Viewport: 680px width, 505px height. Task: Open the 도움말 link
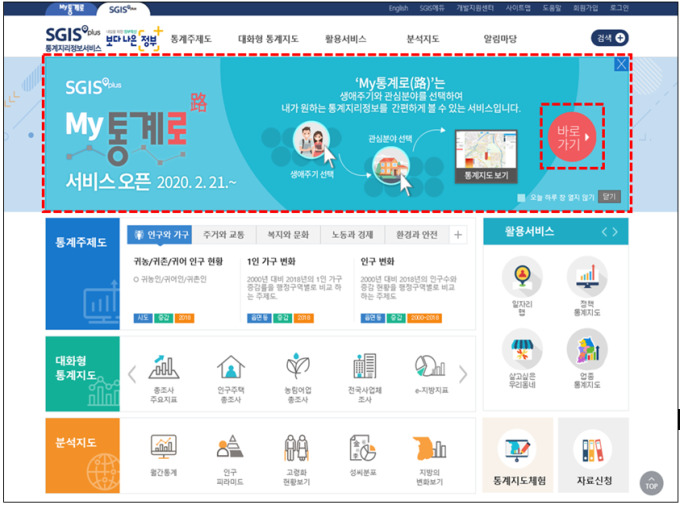coord(552,8)
